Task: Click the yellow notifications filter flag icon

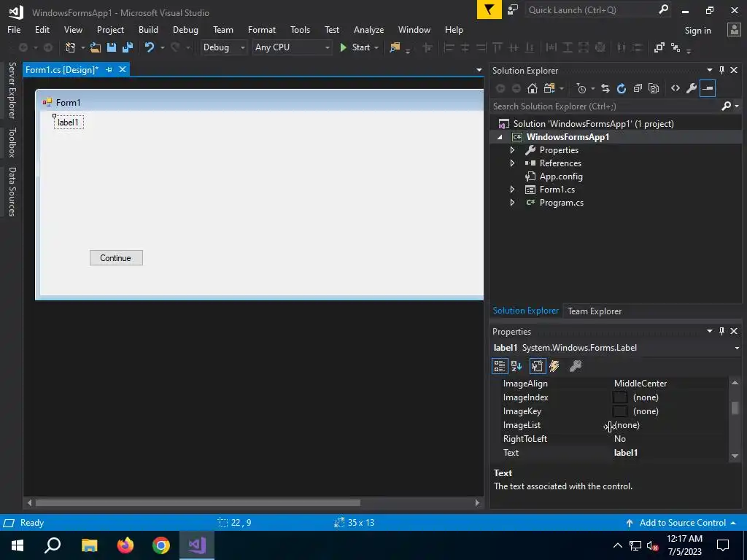Action: click(x=489, y=9)
